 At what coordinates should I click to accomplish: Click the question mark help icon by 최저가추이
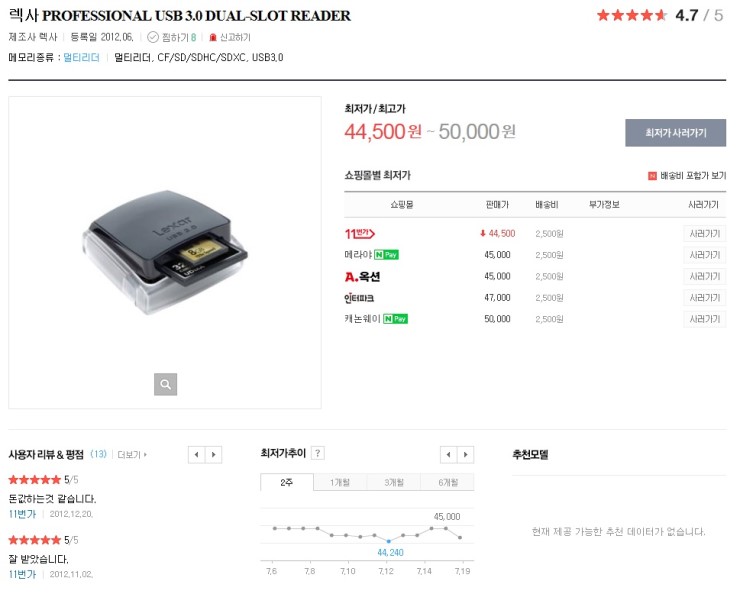(x=318, y=453)
